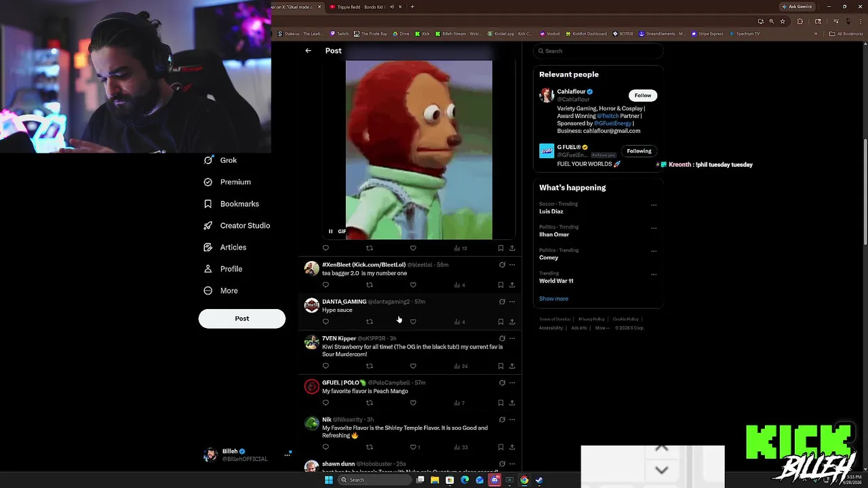The height and width of the screenshot is (488, 868).
Task: Like Nik's Shirley Temple reply
Action: [414, 447]
